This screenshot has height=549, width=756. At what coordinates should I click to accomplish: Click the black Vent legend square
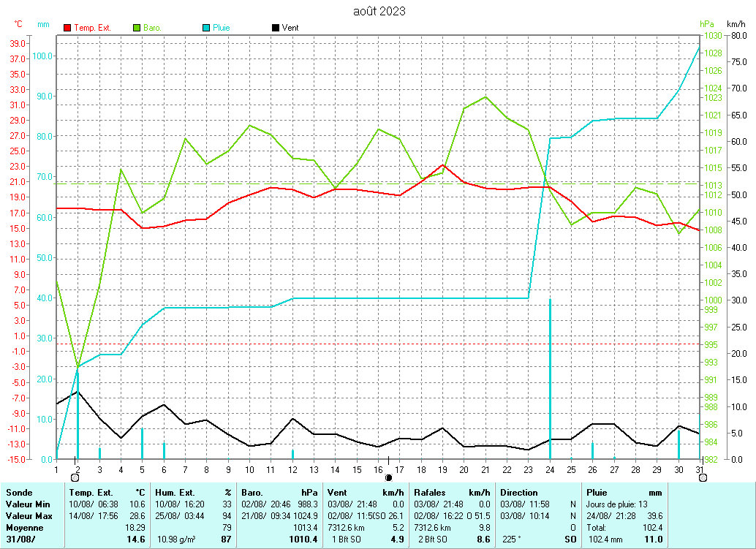coord(275,28)
